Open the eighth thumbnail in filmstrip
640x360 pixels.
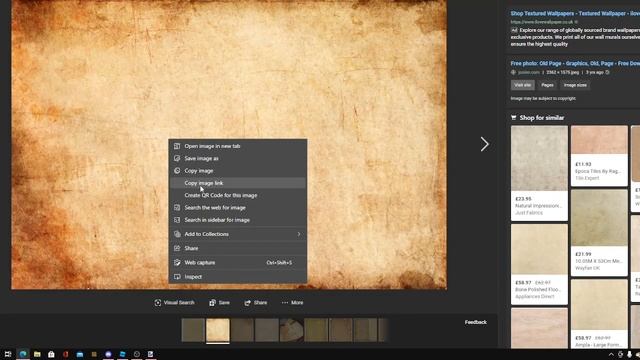pyautogui.click(x=365, y=330)
